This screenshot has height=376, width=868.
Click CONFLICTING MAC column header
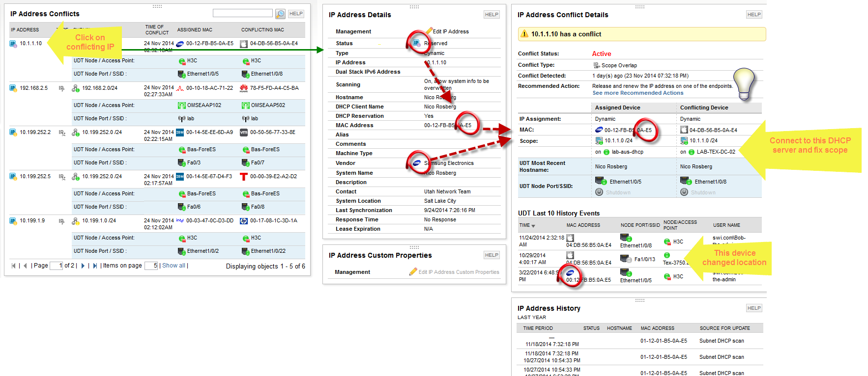[x=262, y=30]
